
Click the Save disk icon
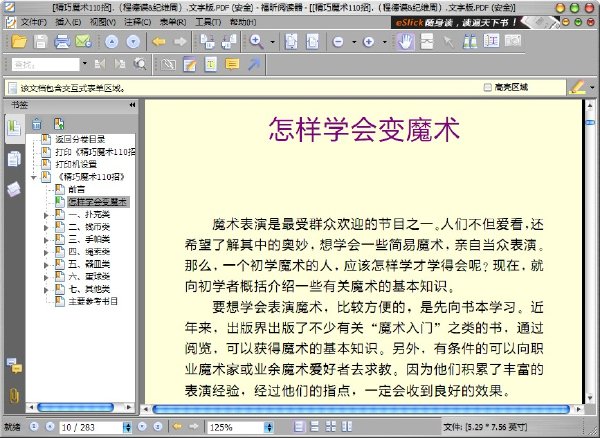tap(41, 41)
